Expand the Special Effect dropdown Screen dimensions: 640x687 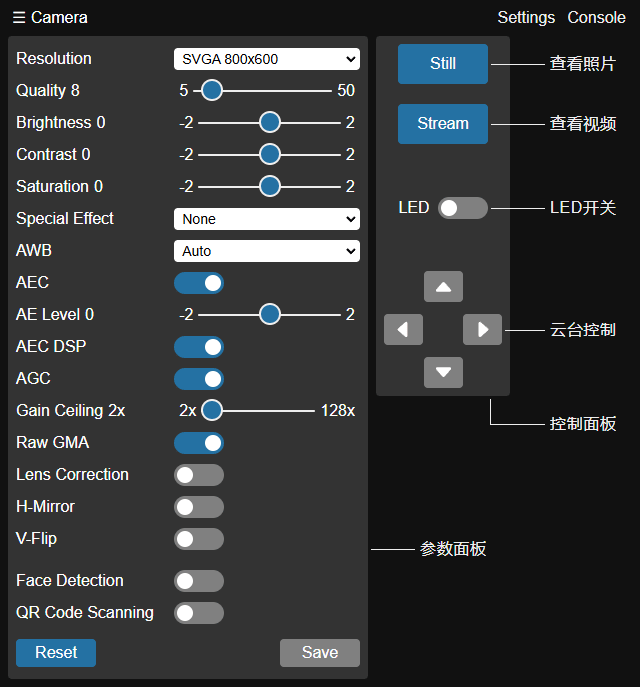(266, 219)
